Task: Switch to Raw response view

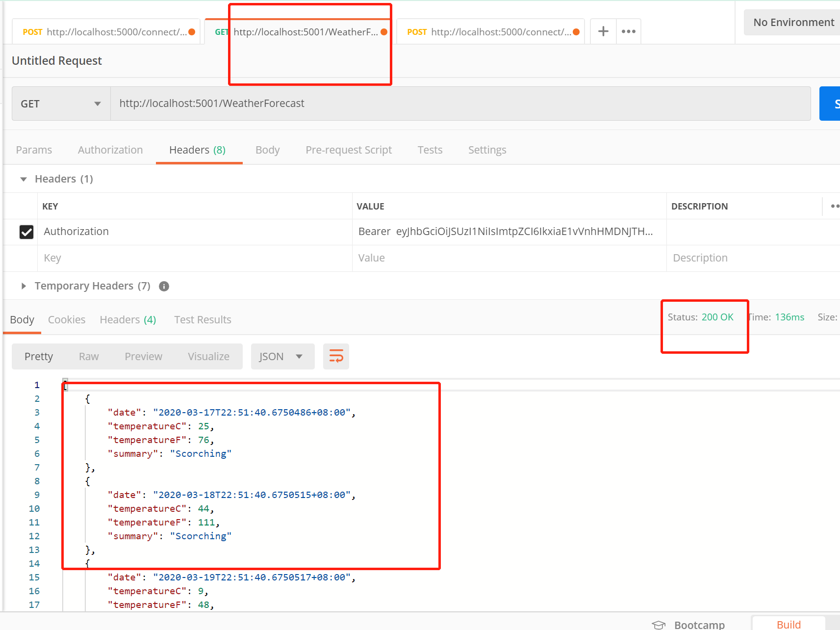Action: pos(88,356)
